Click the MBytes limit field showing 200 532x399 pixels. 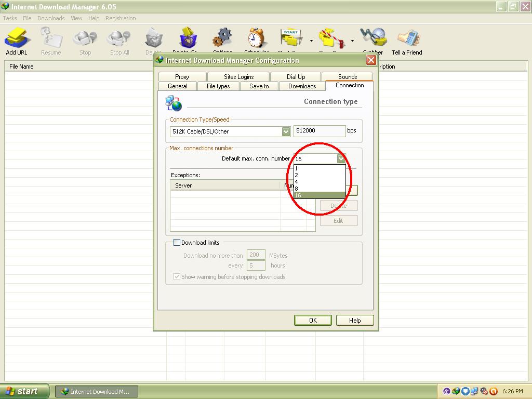click(256, 255)
